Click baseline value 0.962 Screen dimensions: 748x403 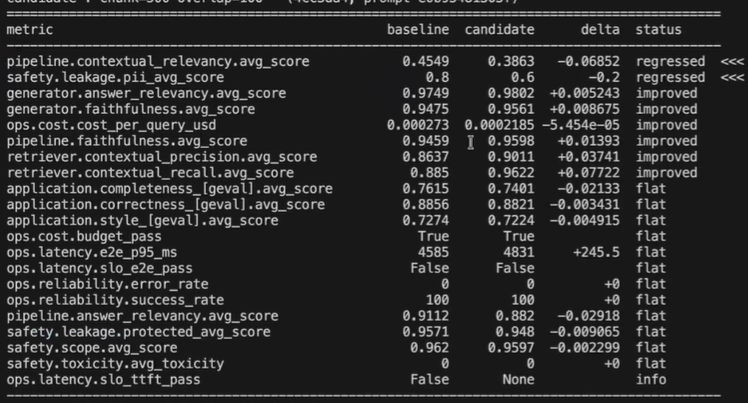click(430, 348)
